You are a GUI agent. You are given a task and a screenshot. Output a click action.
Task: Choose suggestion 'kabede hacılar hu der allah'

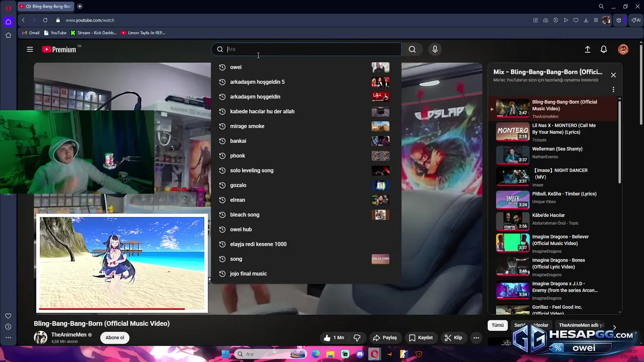point(305,111)
